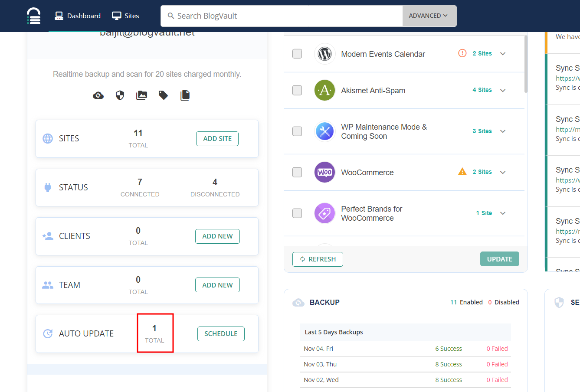Open 2 Sites link for Modern Events Calendar
The image size is (580, 392).
point(482,54)
